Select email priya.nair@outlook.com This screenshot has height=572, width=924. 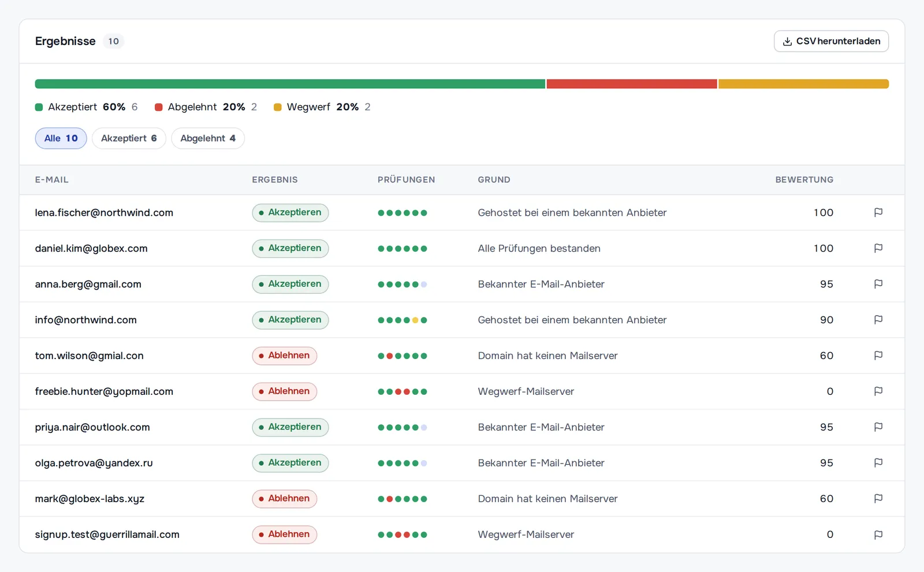coord(92,427)
